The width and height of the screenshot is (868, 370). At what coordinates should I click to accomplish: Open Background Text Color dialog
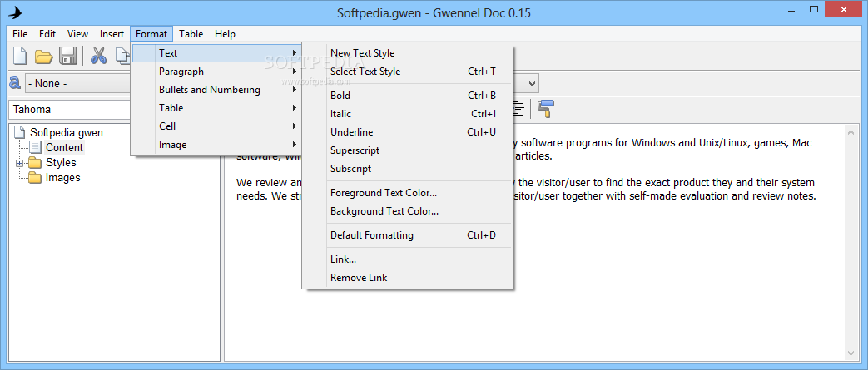pyautogui.click(x=408, y=211)
